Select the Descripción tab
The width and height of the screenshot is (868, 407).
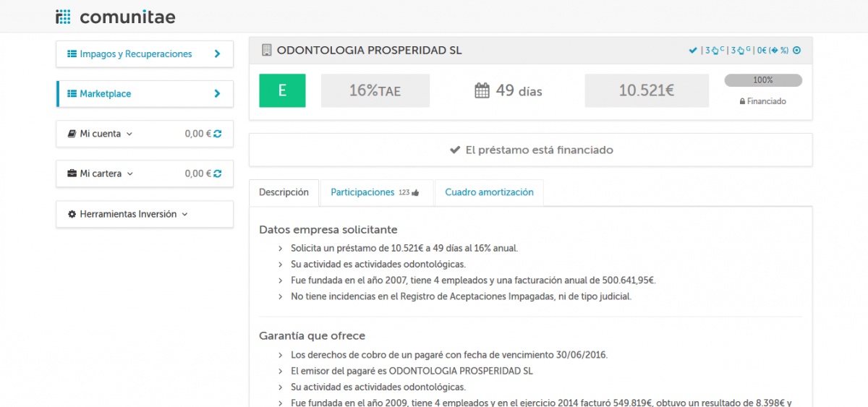click(x=284, y=192)
